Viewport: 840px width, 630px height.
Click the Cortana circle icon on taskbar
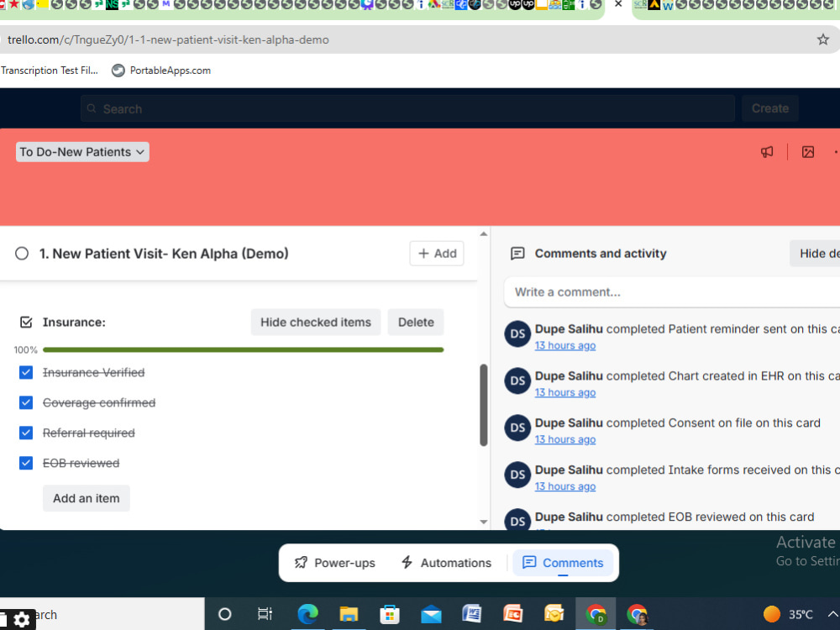[224, 614]
